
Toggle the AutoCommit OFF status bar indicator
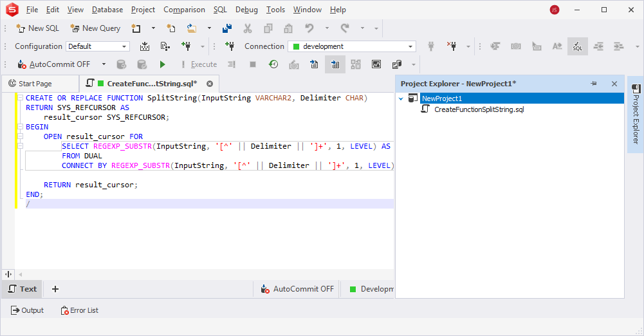tap(297, 289)
